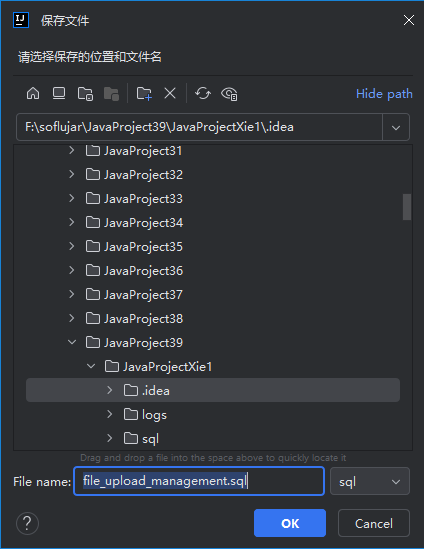Viewport: 424px width, 549px height.
Task: Click the OK button
Action: coord(290,523)
